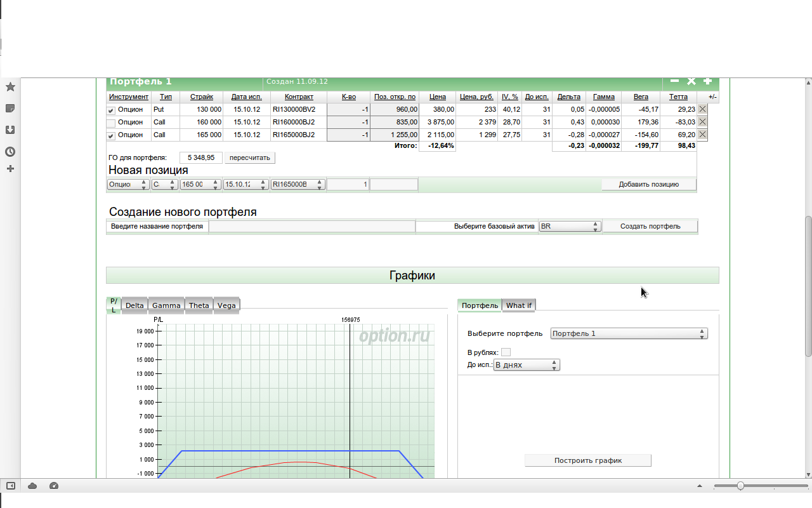Click 'Создать портфель' button
The image size is (812, 508).
(650, 226)
